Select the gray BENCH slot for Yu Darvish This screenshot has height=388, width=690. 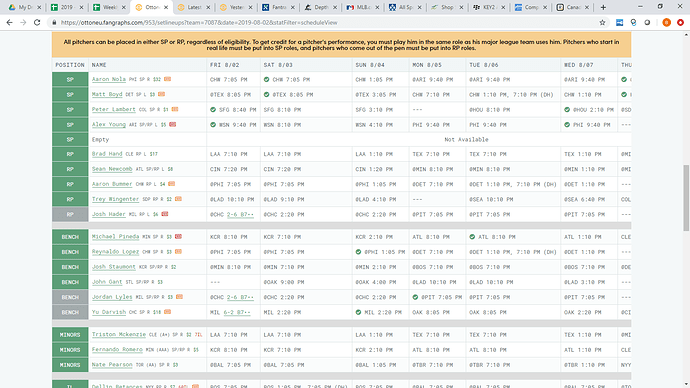(70, 312)
